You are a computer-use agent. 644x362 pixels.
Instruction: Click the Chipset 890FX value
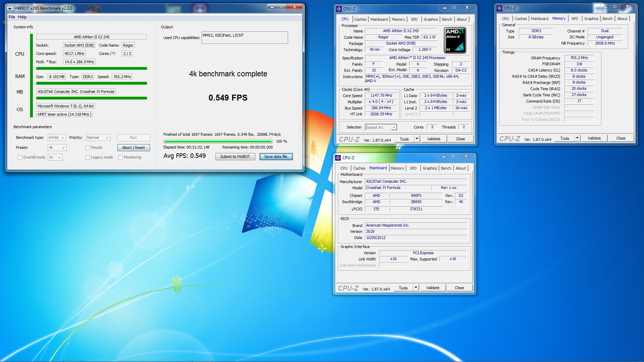416,196
